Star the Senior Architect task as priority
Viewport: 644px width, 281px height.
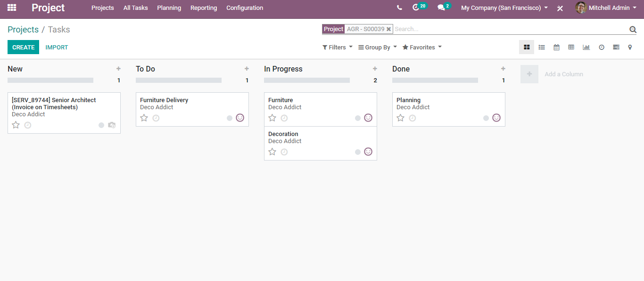click(16, 125)
